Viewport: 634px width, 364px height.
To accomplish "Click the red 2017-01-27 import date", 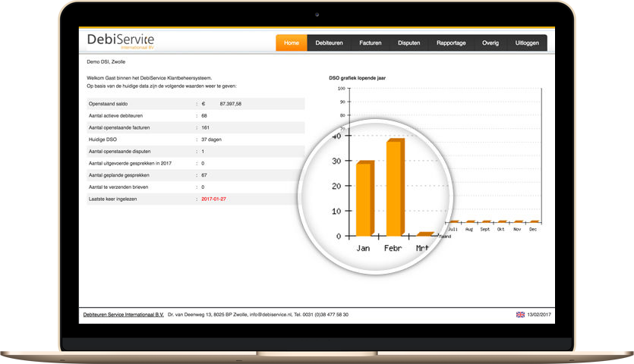I will (x=213, y=199).
